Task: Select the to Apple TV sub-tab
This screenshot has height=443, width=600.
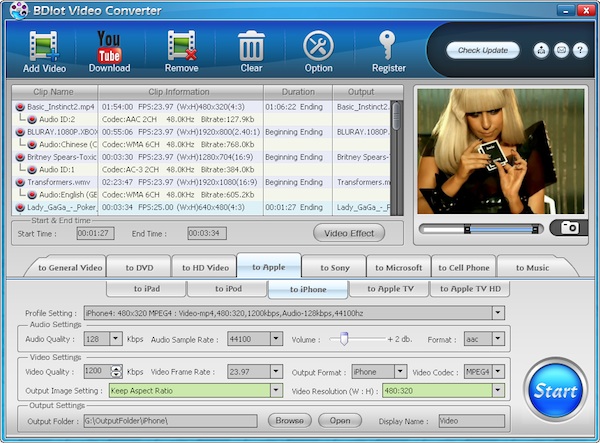Action: 390,289
